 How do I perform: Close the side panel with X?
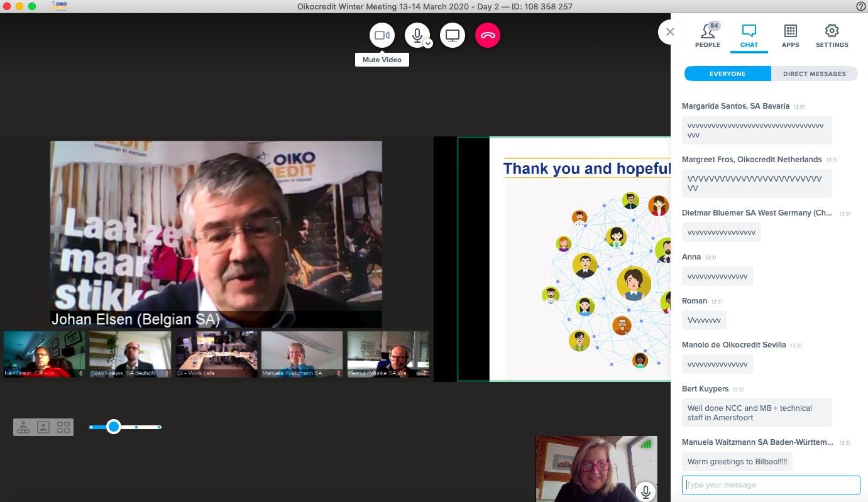[x=670, y=31]
